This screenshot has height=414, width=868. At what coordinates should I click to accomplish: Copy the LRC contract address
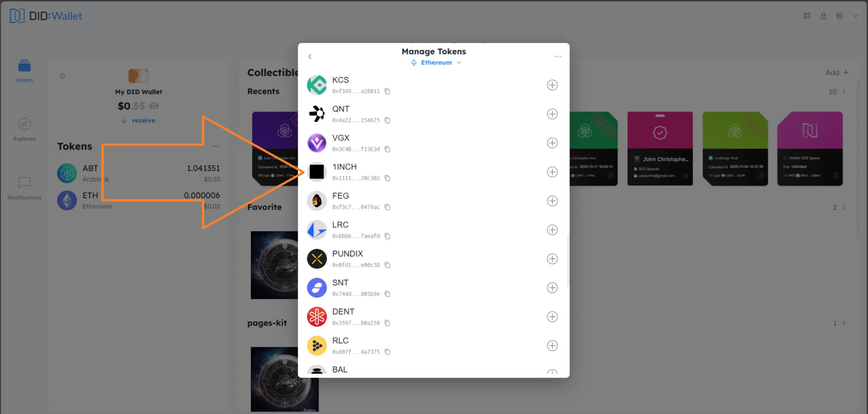point(387,236)
